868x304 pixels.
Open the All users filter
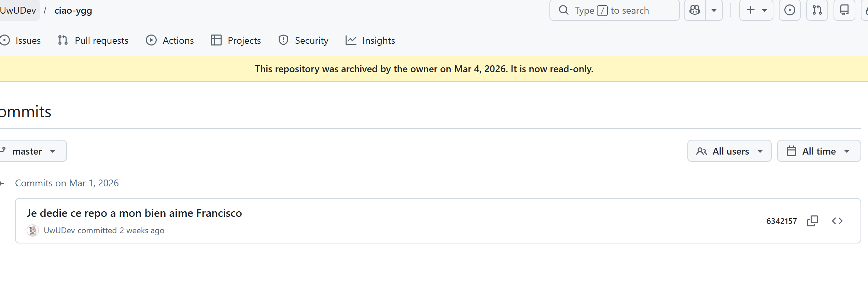click(729, 151)
